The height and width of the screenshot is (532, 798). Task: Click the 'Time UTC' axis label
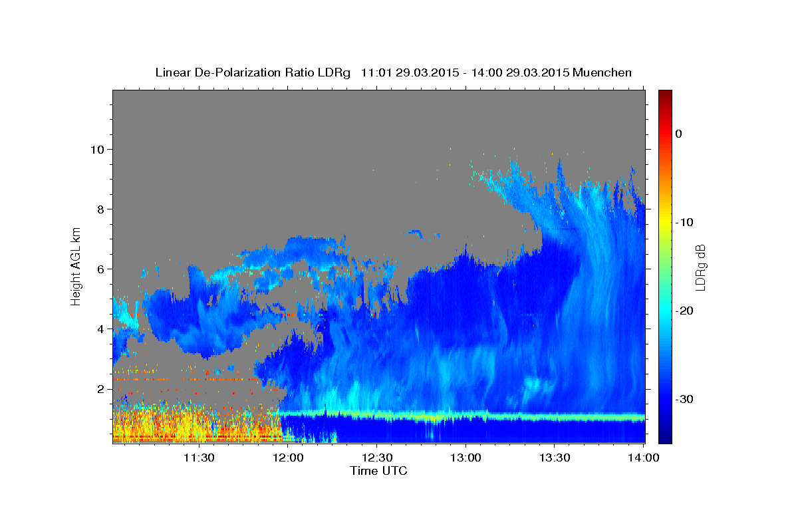coord(378,471)
